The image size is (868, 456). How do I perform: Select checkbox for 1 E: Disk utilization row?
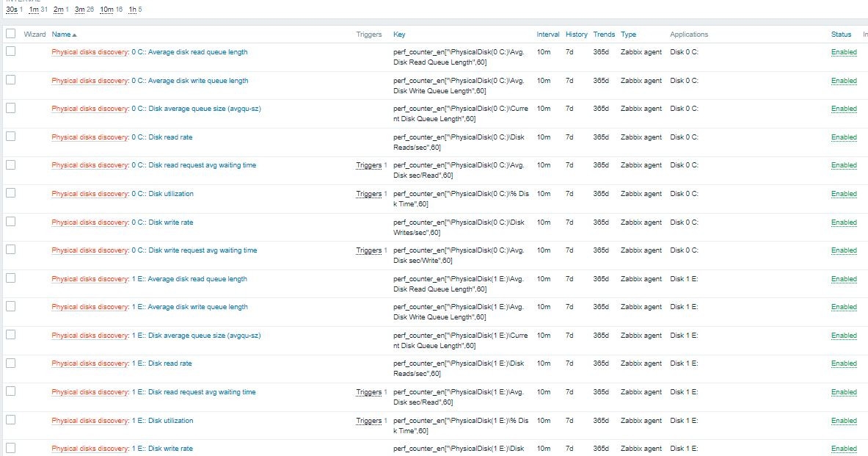(10, 420)
